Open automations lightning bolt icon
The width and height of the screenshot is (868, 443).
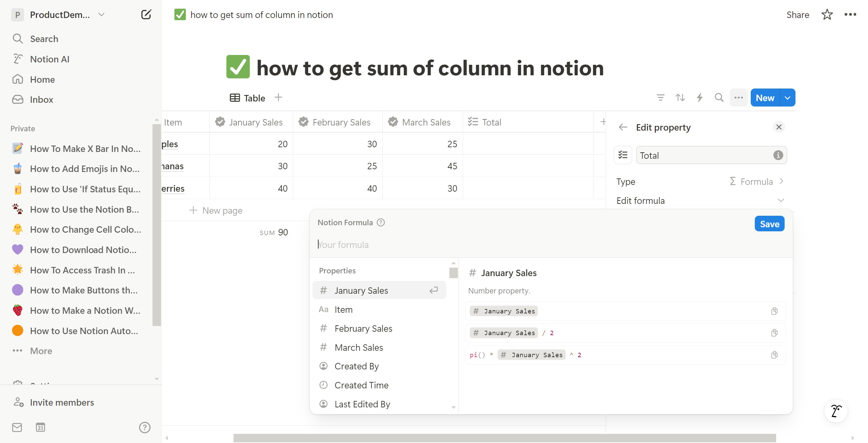tap(700, 98)
